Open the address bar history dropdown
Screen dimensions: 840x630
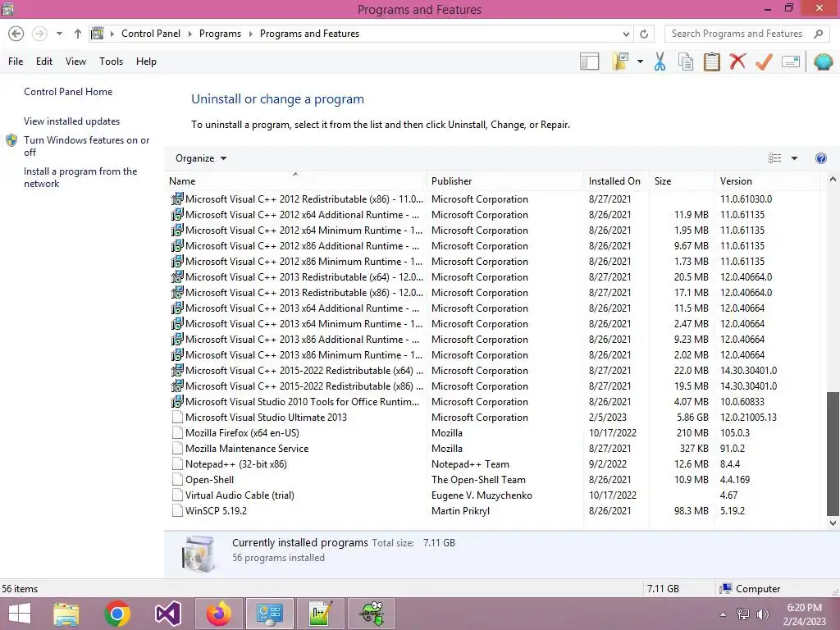click(626, 34)
